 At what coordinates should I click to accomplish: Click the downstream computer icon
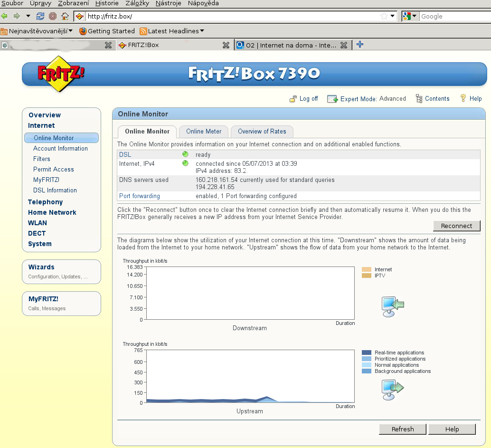(x=392, y=306)
